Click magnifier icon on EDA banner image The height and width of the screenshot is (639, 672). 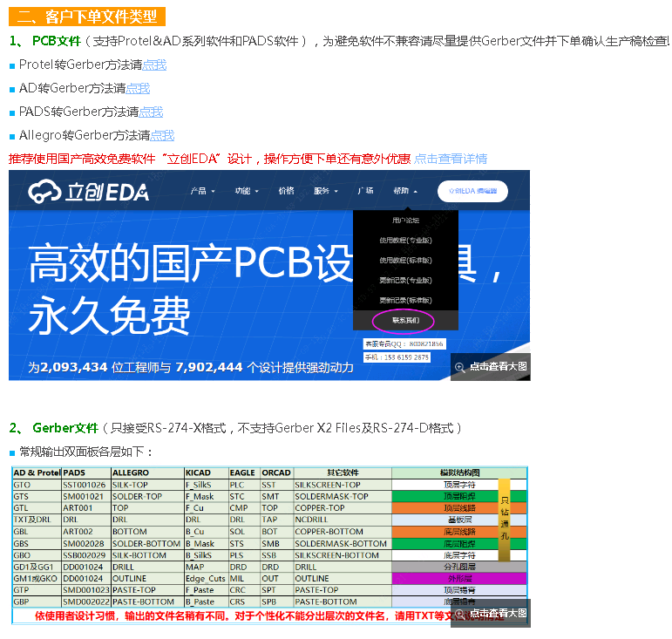point(459,367)
